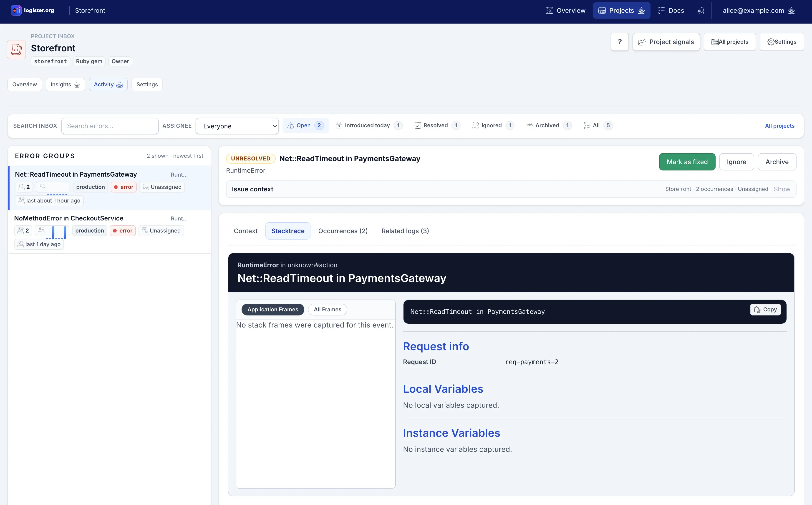This screenshot has height=505, width=812.
Task: Filter inbox by Archived errors
Action: 549,125
